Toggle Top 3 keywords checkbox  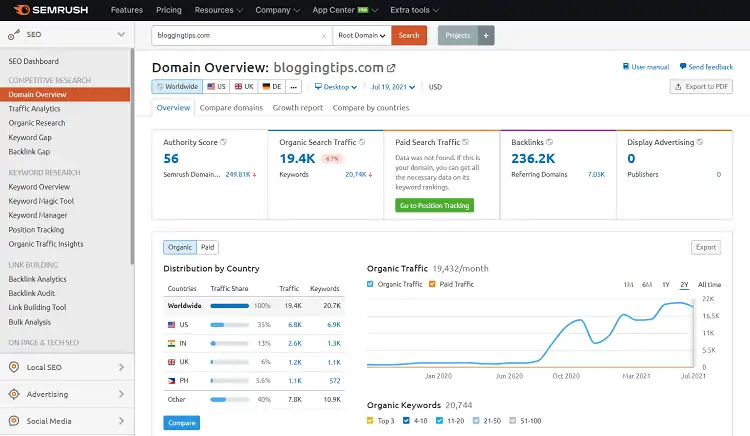pyautogui.click(x=370, y=421)
